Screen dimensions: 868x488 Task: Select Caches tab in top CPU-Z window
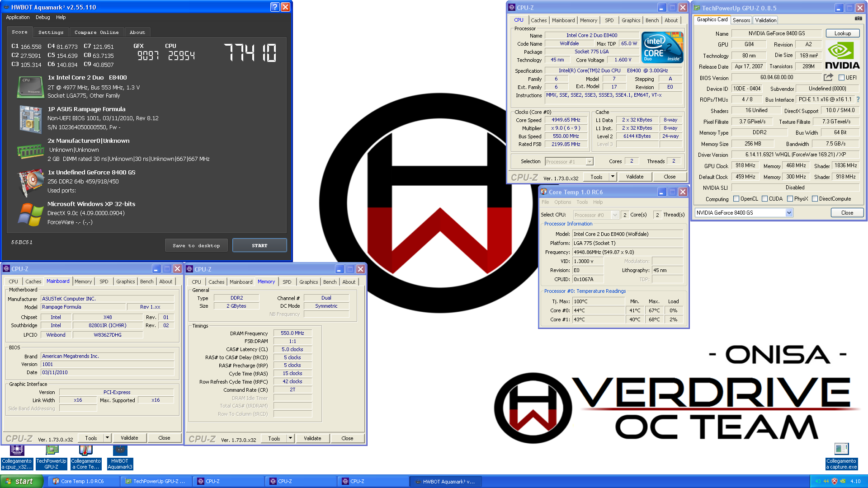click(x=538, y=20)
